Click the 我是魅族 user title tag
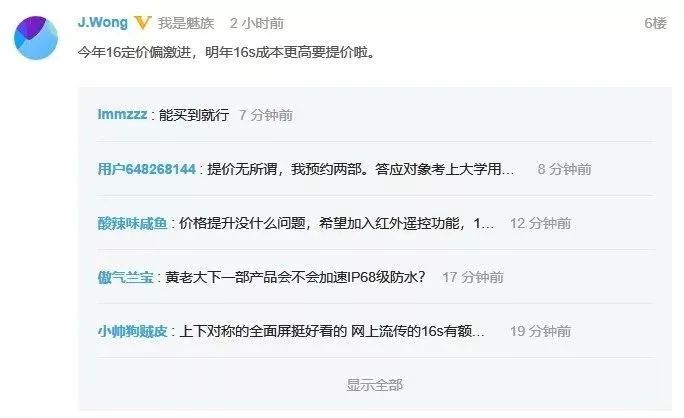This screenshot has width=684, height=418. point(186,23)
